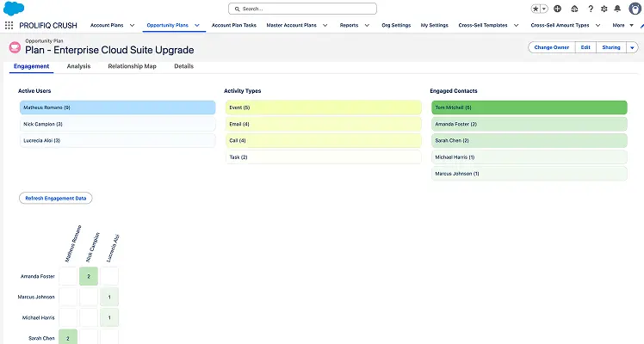
Task: Select active user Nick Campion (3)
Action: 117,124
